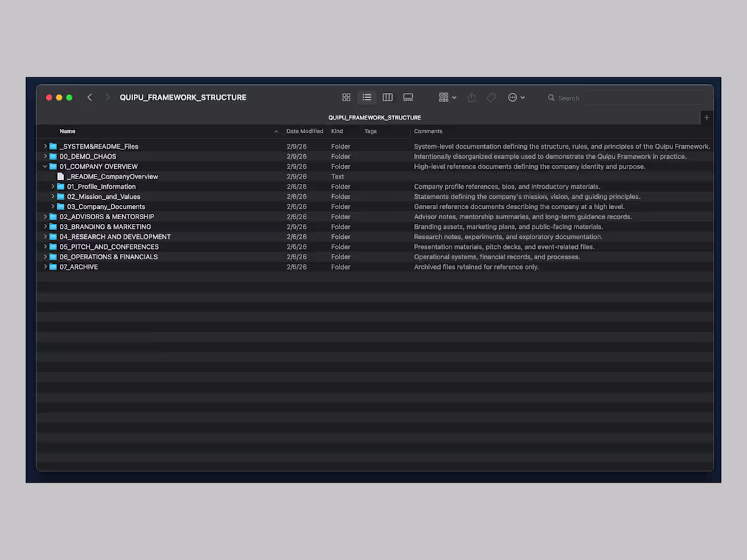This screenshot has width=747, height=560.
Task: Add a new tab with plus button
Action: pos(706,117)
